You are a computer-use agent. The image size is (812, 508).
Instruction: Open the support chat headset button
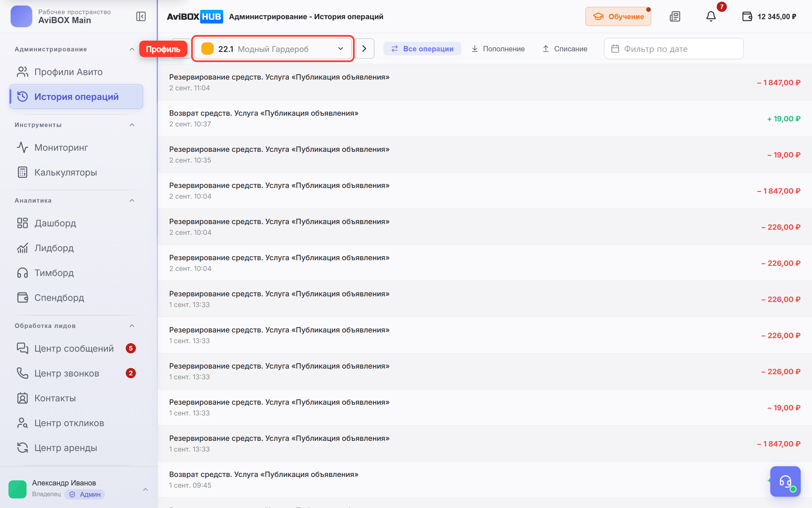coord(785,481)
